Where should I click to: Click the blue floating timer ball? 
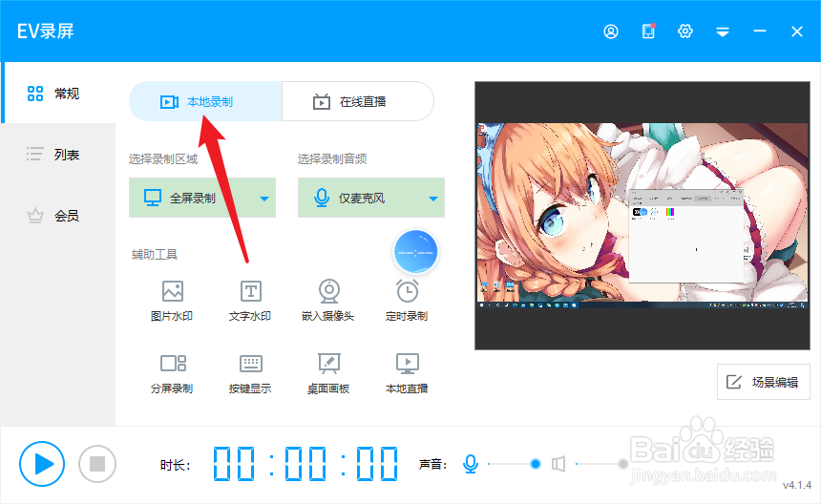click(415, 252)
